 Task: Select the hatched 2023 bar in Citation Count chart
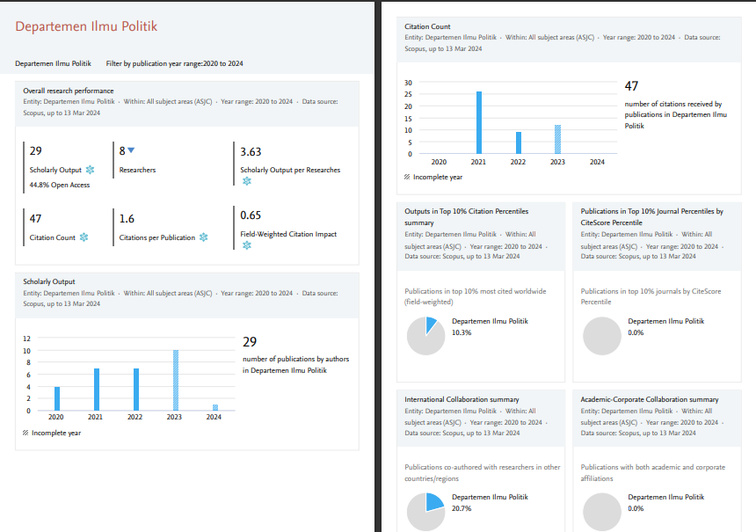[558, 140]
